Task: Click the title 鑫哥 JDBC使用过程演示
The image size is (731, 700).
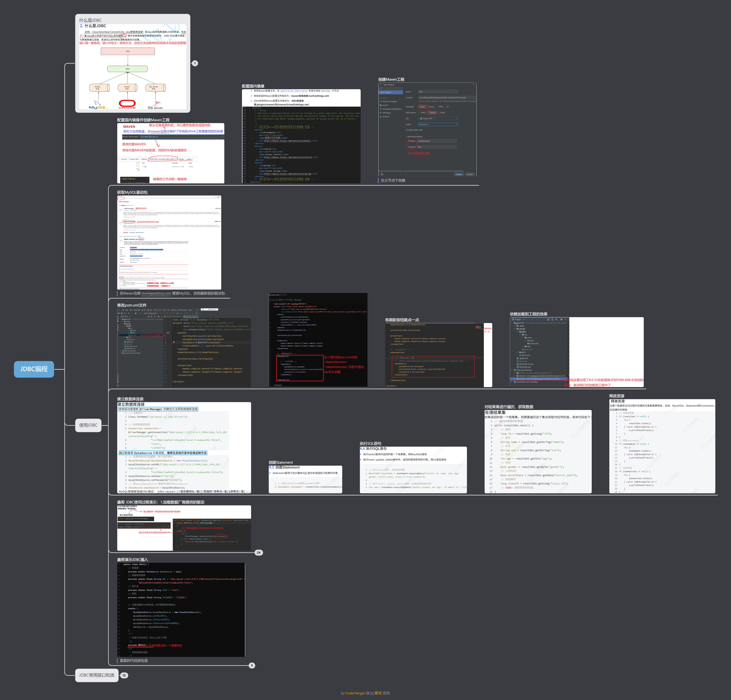Action: pos(161,502)
